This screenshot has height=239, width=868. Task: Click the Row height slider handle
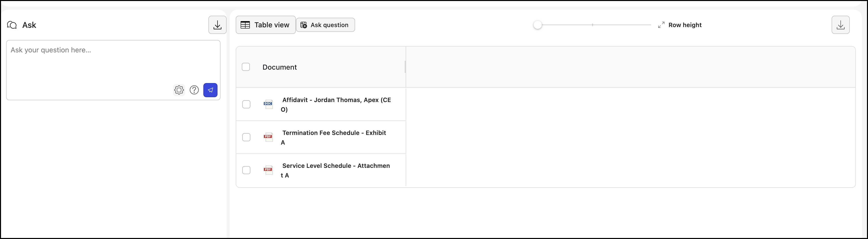tap(537, 25)
